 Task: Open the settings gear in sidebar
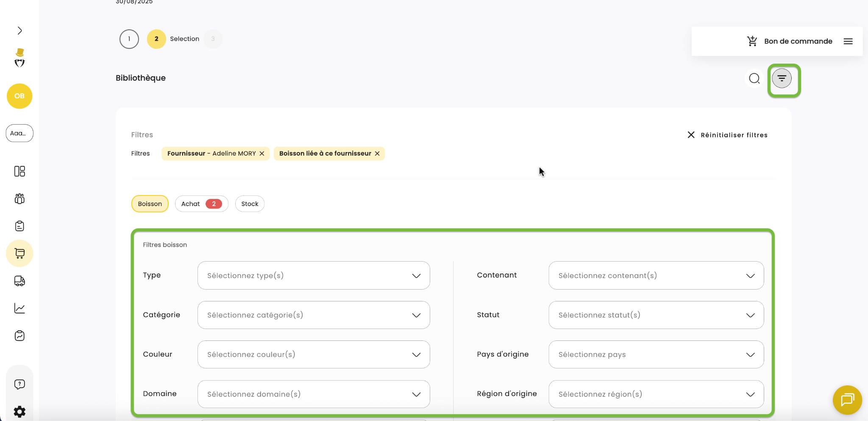19,411
